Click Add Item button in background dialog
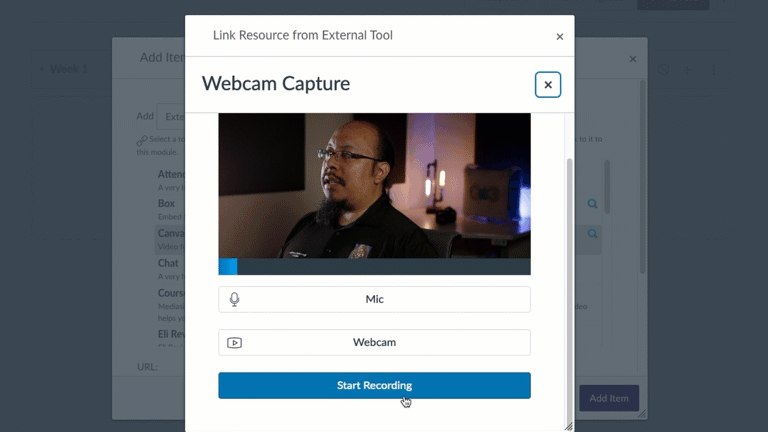 [609, 398]
